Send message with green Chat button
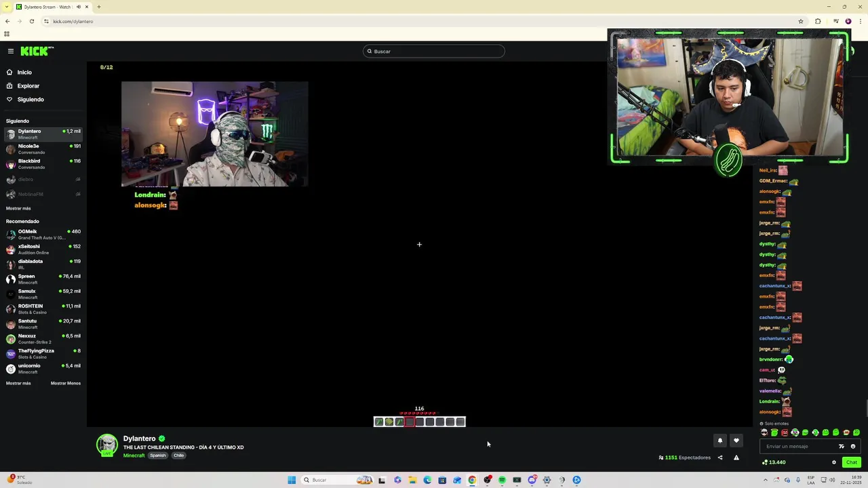 pos(852,462)
